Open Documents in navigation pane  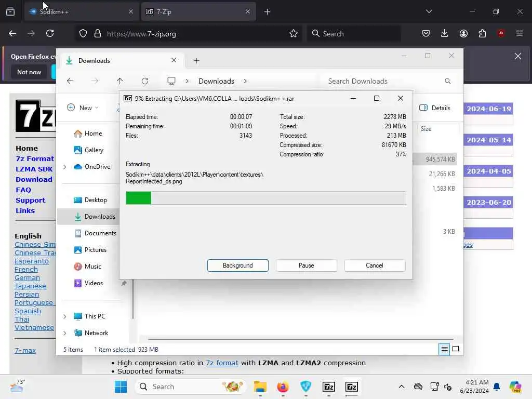[95, 233]
